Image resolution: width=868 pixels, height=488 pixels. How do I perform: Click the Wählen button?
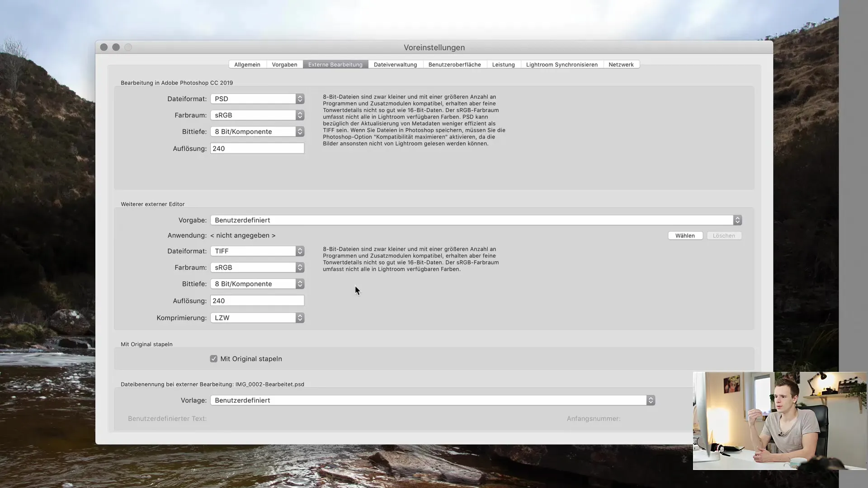[685, 235]
